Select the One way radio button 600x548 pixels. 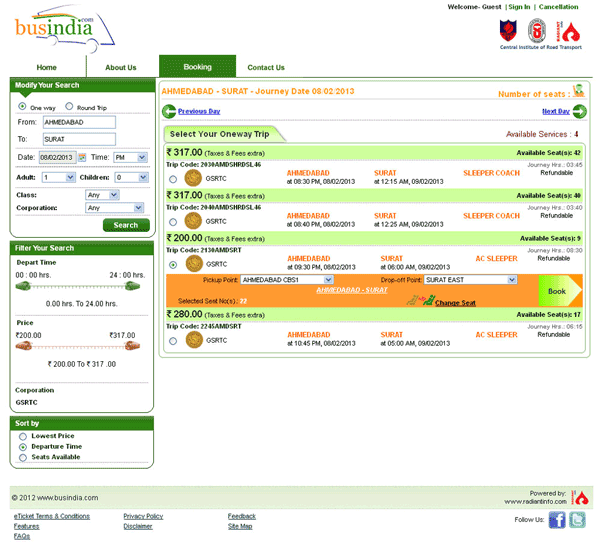[22, 106]
